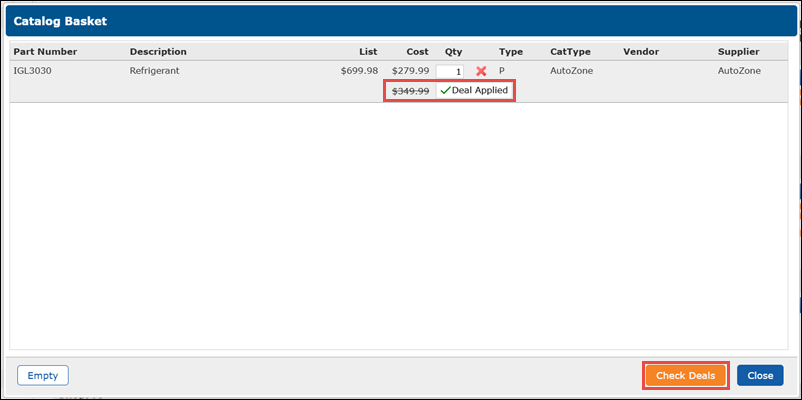Click the Part Number column header
Screen dimensions: 802x400
pyautogui.click(x=45, y=51)
